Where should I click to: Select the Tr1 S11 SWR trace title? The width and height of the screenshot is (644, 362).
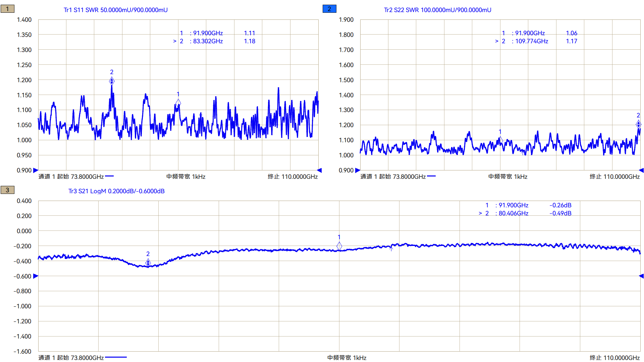tap(115, 10)
